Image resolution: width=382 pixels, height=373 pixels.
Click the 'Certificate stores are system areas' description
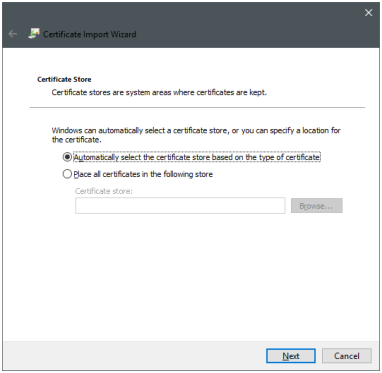point(159,92)
